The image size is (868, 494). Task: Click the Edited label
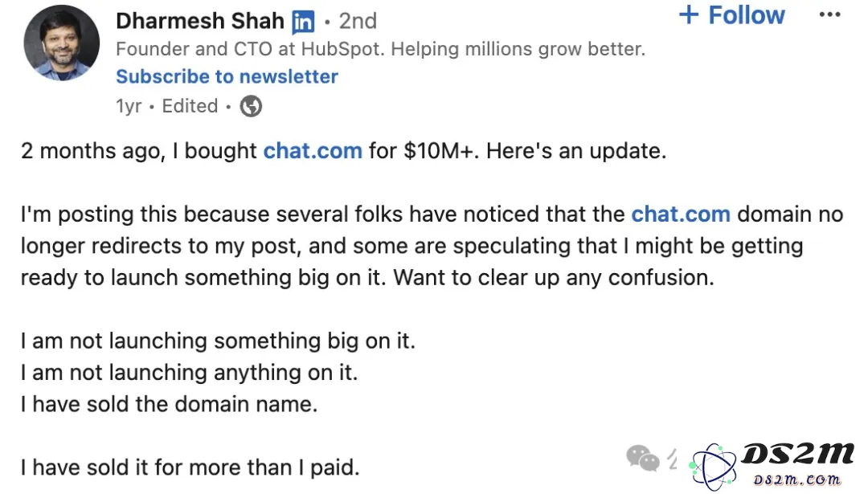(x=190, y=106)
